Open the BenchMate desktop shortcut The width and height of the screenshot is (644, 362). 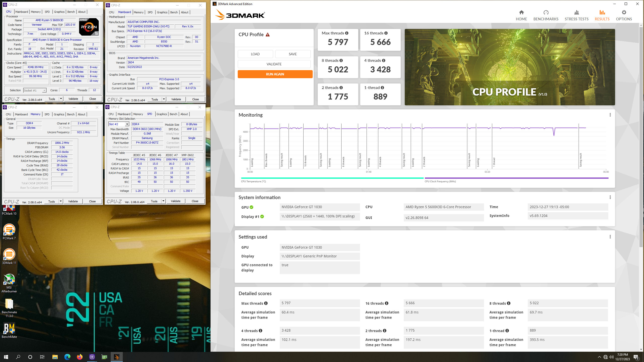(9, 330)
